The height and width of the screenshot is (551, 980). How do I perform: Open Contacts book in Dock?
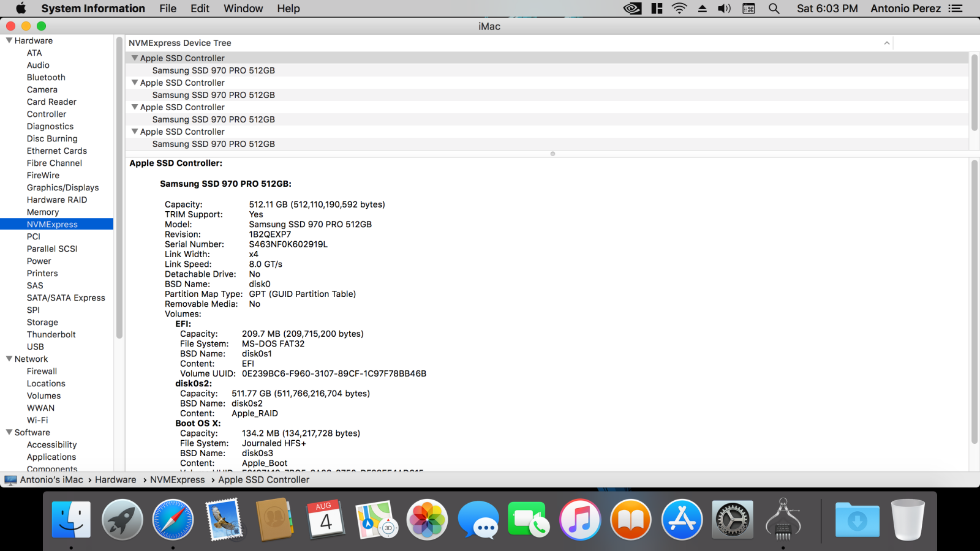point(274,520)
